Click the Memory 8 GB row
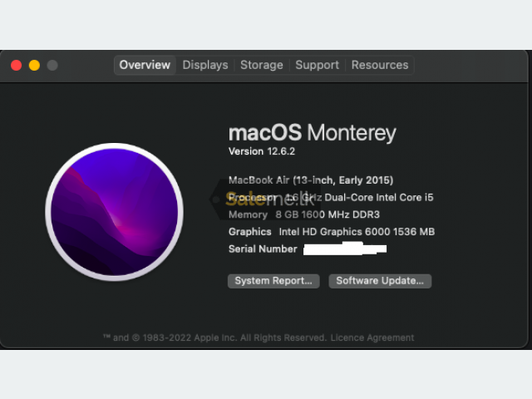Image resolution: width=532 pixels, height=399 pixels. coord(304,214)
